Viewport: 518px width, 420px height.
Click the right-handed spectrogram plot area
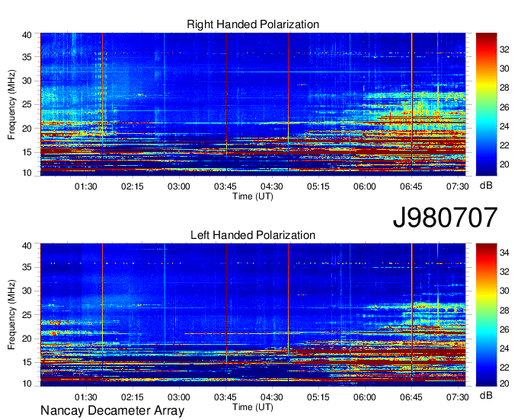[253, 104]
